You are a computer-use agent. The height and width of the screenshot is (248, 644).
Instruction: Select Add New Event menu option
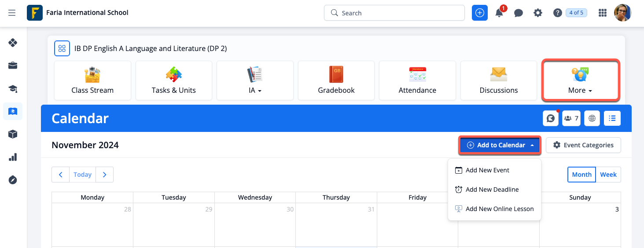[487, 170]
